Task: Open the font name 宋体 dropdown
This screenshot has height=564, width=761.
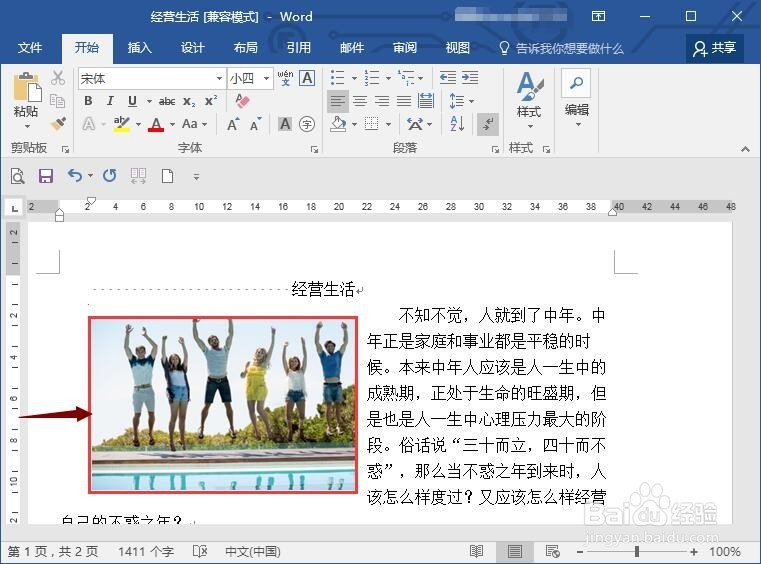Action: click(x=219, y=78)
